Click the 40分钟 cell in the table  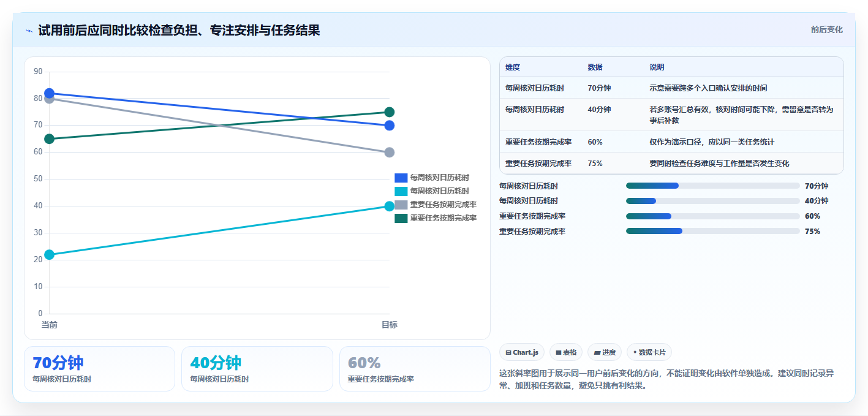(599, 110)
